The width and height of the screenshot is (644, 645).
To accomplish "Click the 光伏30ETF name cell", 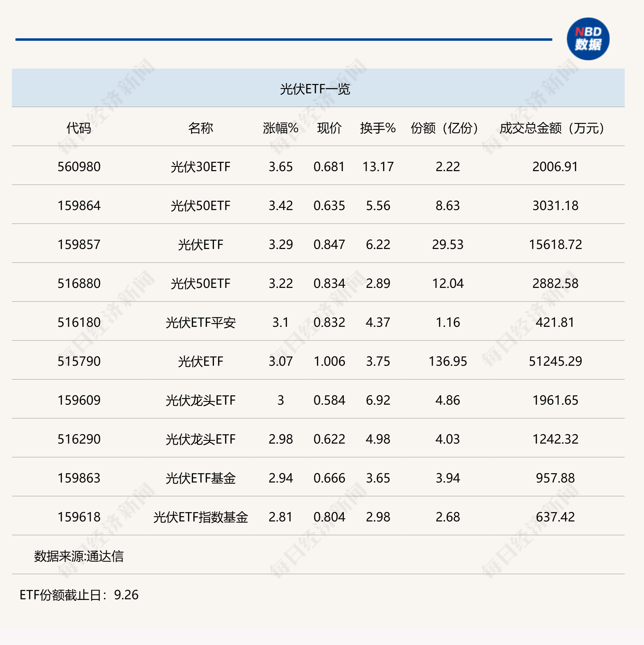I will [201, 167].
